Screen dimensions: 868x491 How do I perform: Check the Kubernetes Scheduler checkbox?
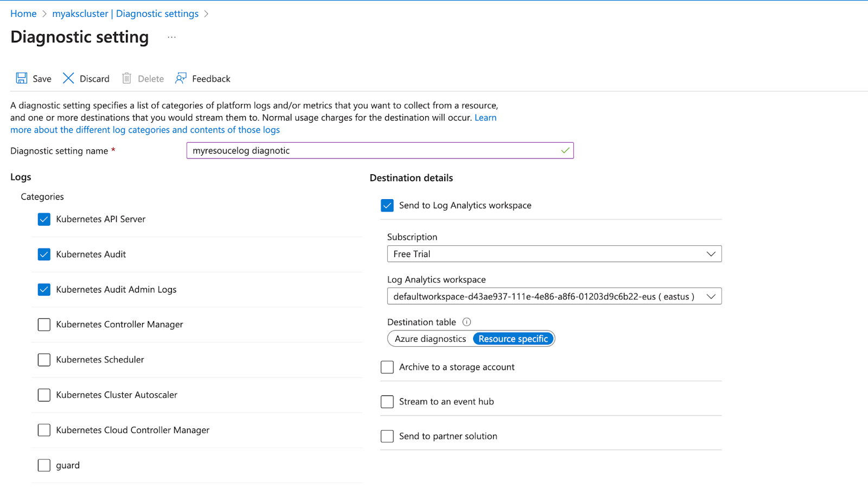tap(44, 360)
